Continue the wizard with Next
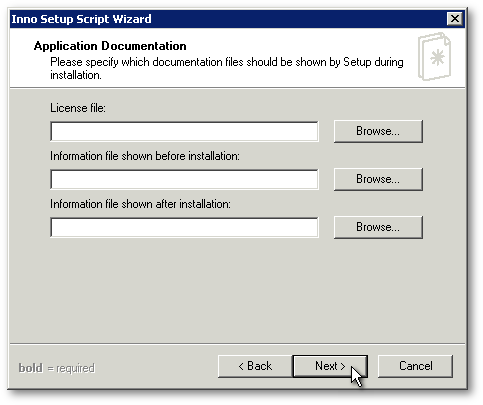Screen dimensions: 483x405 click(x=330, y=366)
